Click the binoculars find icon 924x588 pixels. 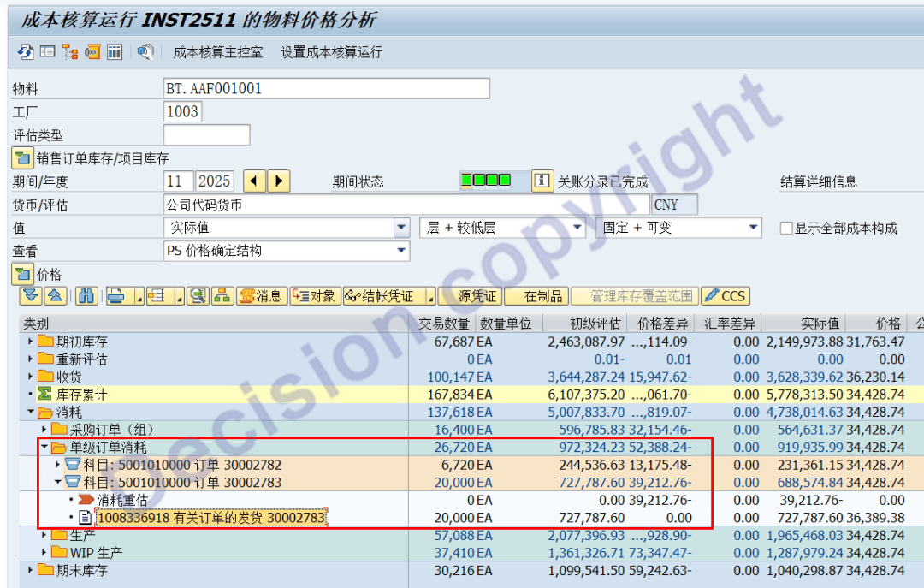[x=86, y=296]
